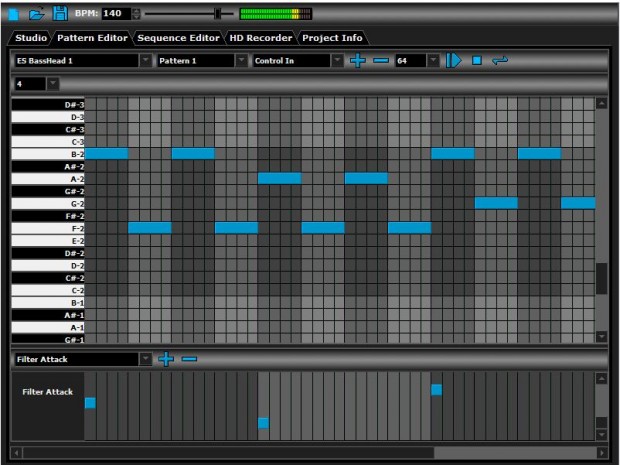
Task: Select the lowest Filter Attack automation point
Action: point(263,423)
